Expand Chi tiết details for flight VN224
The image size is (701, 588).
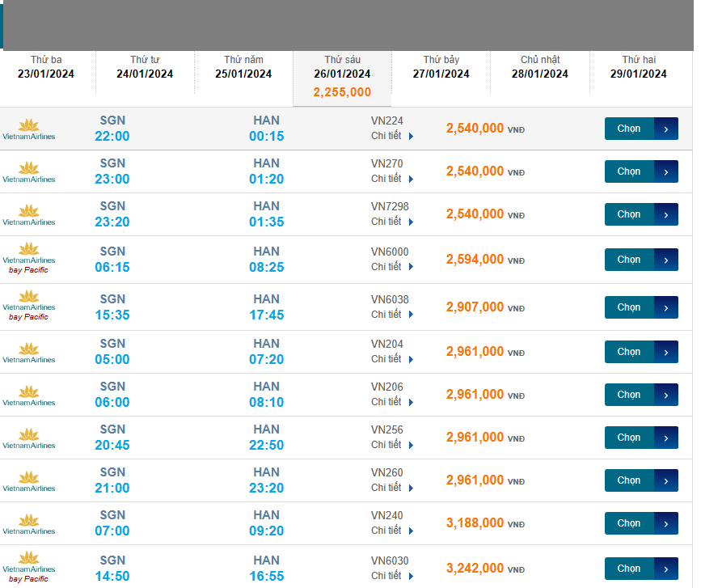click(392, 136)
